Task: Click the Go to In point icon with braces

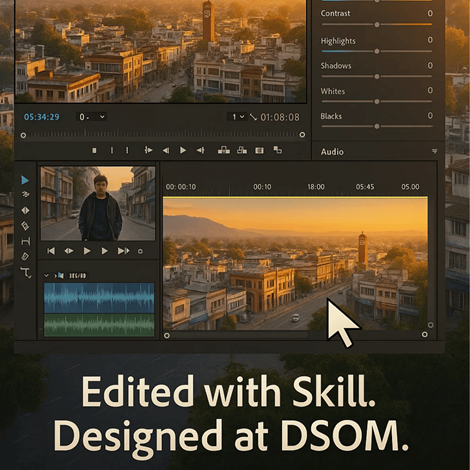Action: coord(148,150)
